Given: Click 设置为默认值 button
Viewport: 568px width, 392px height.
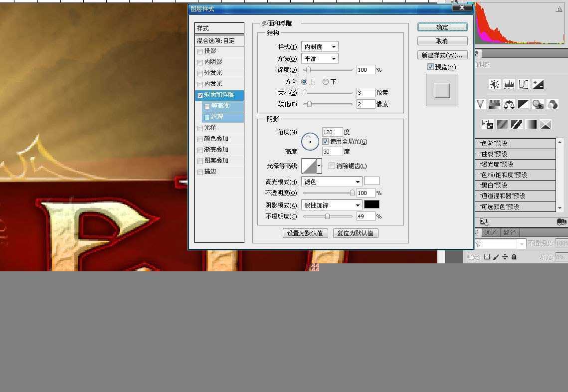Looking at the screenshot, I should (x=305, y=233).
